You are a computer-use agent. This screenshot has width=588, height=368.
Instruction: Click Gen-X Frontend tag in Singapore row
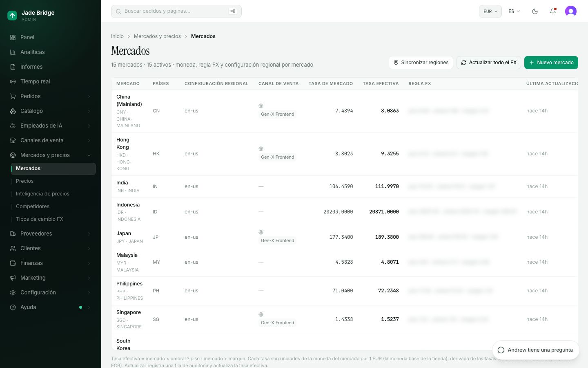(x=277, y=323)
